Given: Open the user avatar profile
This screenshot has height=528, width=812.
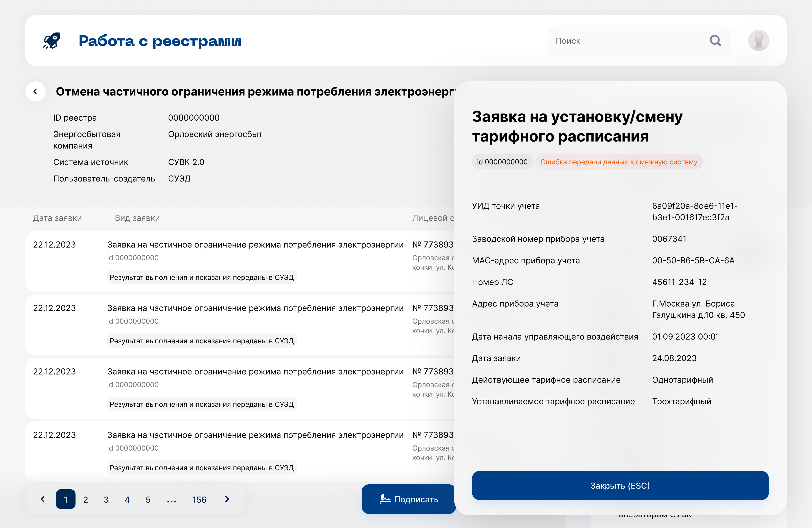Looking at the screenshot, I should 758,41.
